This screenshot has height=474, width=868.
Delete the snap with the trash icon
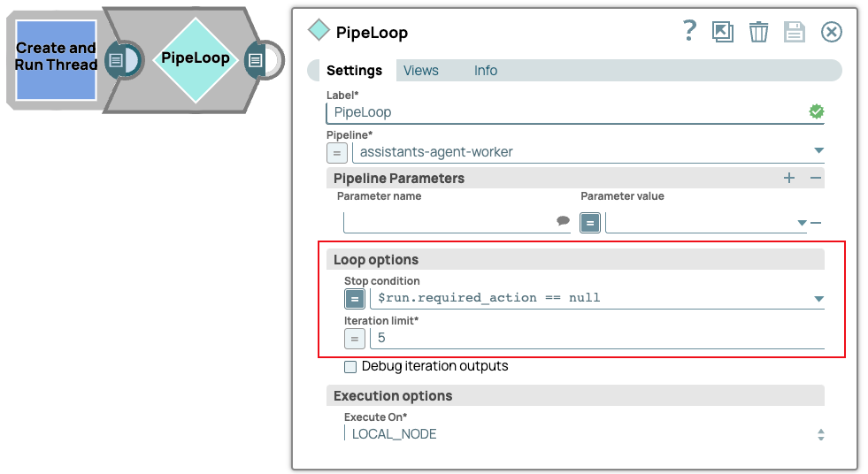758,33
